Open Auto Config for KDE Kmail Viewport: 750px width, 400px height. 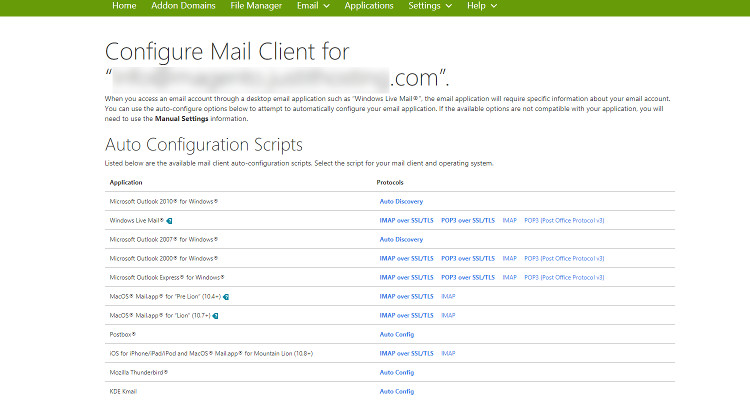tap(397, 391)
